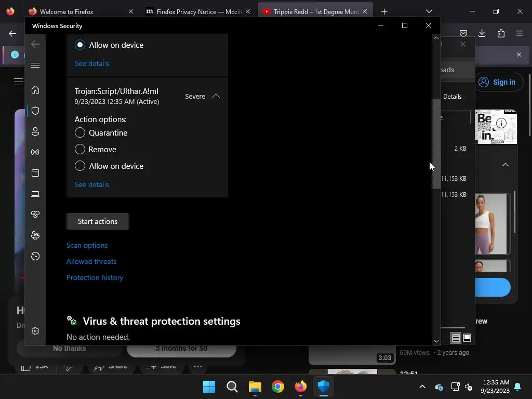Click YouTube Sign in button

coord(499,82)
